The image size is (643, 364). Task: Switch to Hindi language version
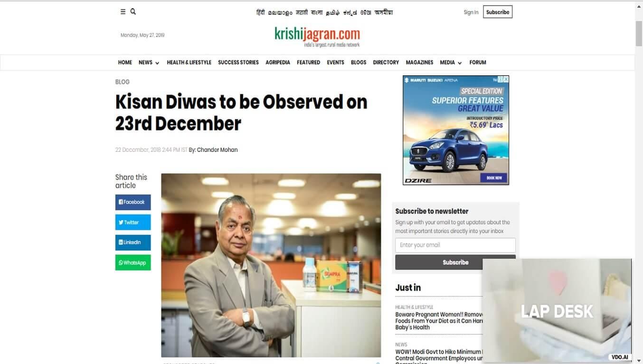260,12
